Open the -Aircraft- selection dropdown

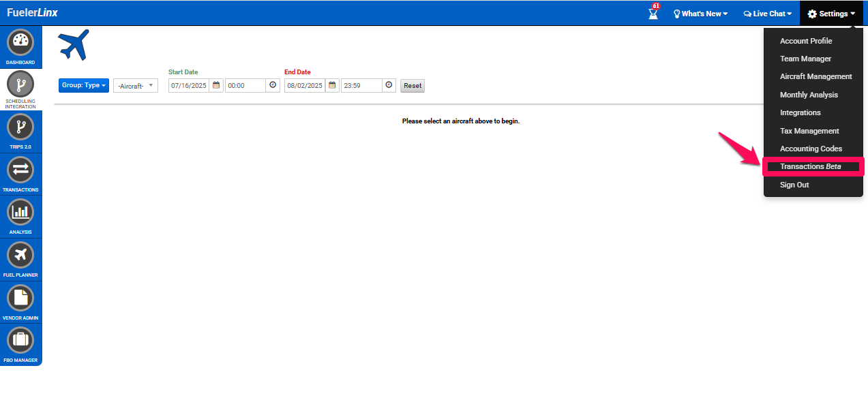point(136,86)
